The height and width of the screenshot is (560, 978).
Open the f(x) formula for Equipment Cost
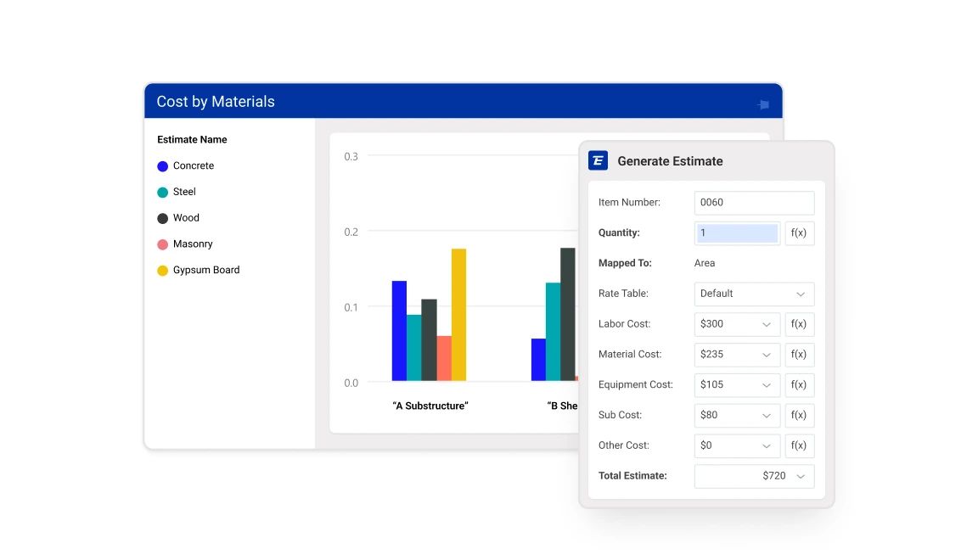tap(799, 385)
